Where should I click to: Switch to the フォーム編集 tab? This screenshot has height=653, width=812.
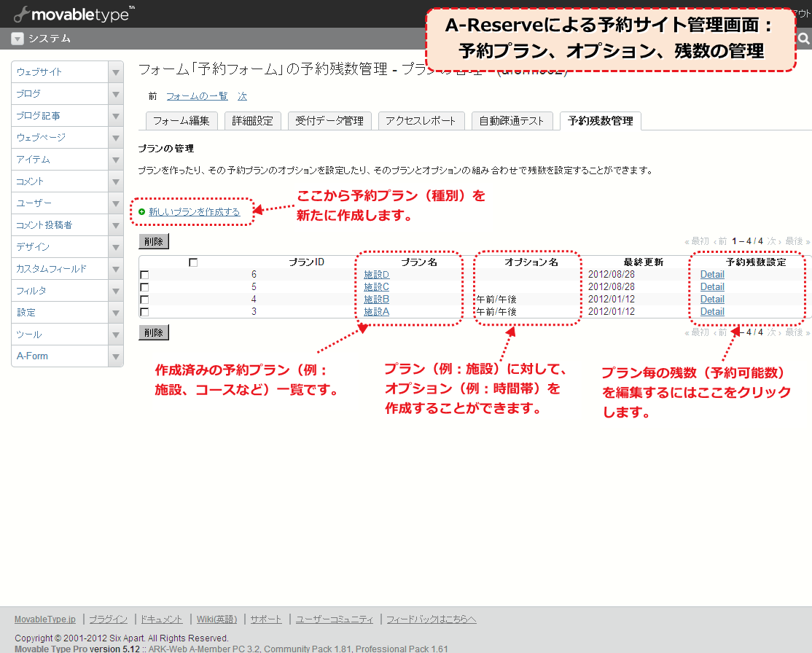point(181,121)
